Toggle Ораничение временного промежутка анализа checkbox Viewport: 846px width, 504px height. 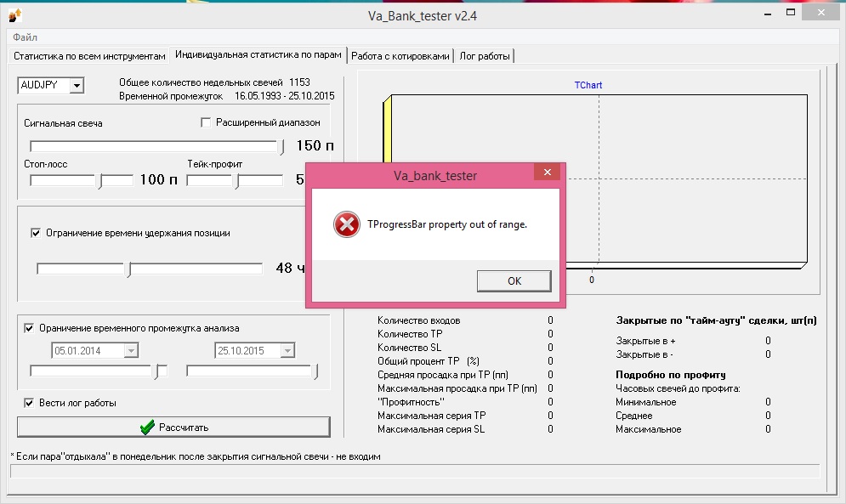(29, 328)
